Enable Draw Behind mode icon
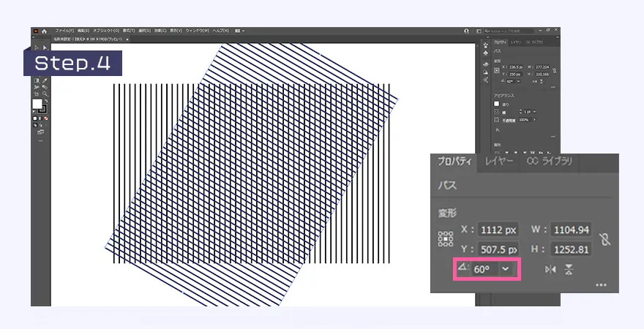 coord(41,125)
